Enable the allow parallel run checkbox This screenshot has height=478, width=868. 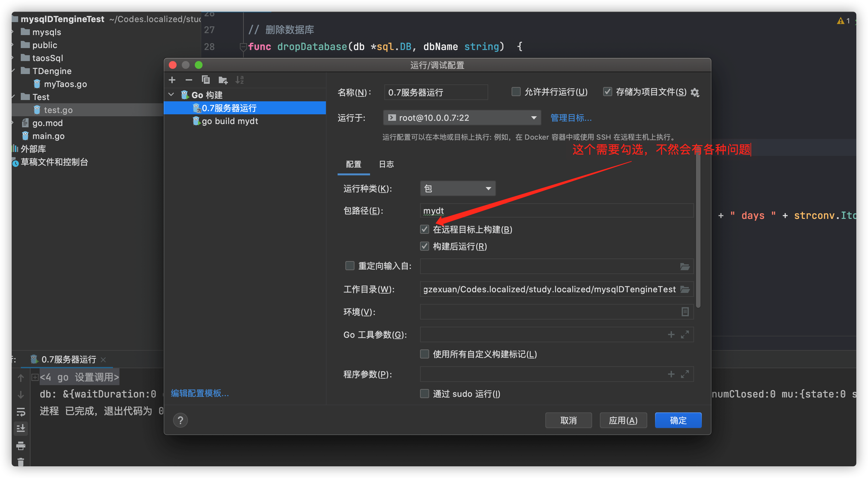point(515,92)
